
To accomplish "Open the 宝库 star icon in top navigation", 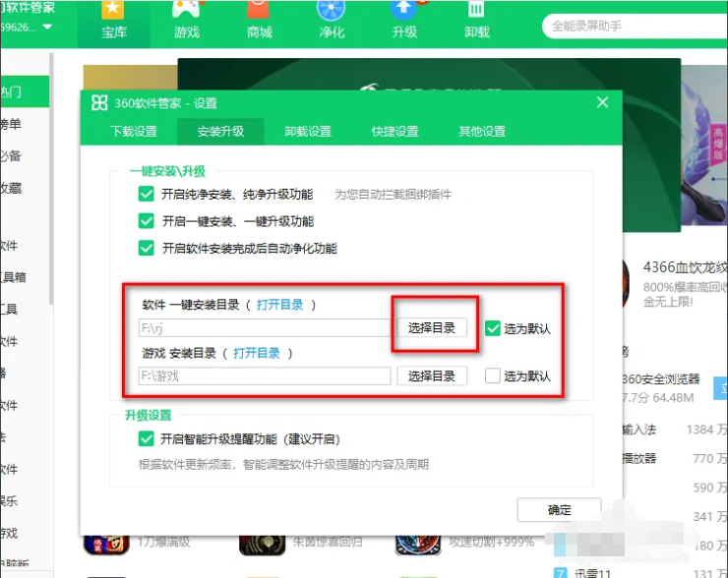I will [114, 11].
